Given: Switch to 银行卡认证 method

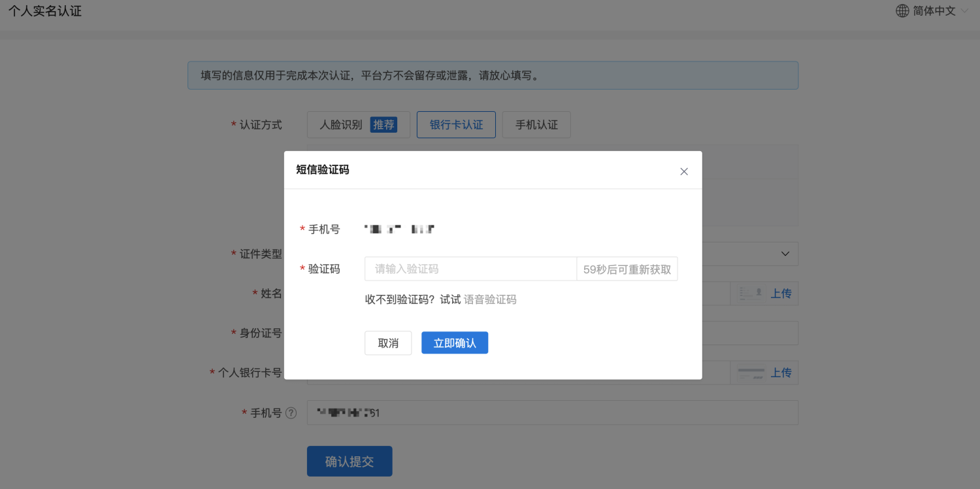Looking at the screenshot, I should (456, 124).
